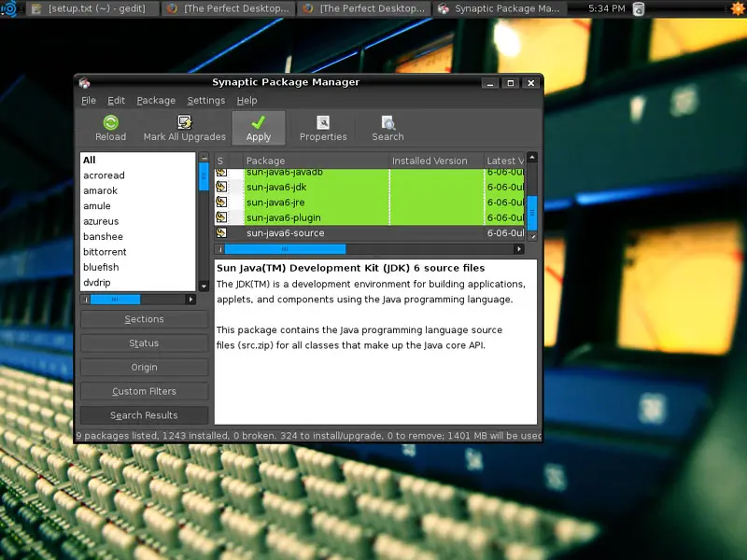747x560 pixels.
Task: Select amarok in the category list
Action: coord(101,190)
